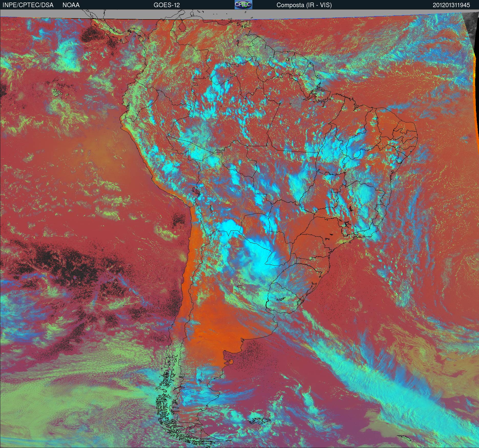
Task: Click the NOAA label in the header
Action: pyautogui.click(x=71, y=5)
